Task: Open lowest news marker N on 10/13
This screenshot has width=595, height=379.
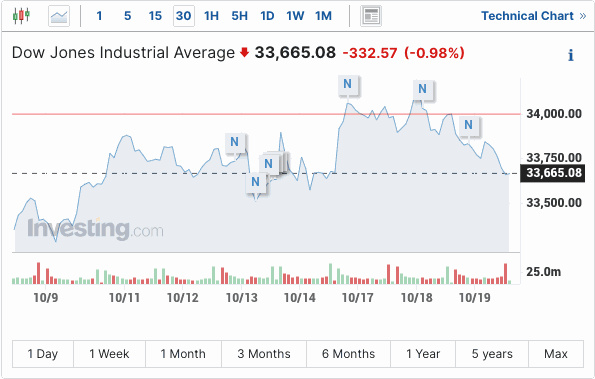Action: [255, 182]
